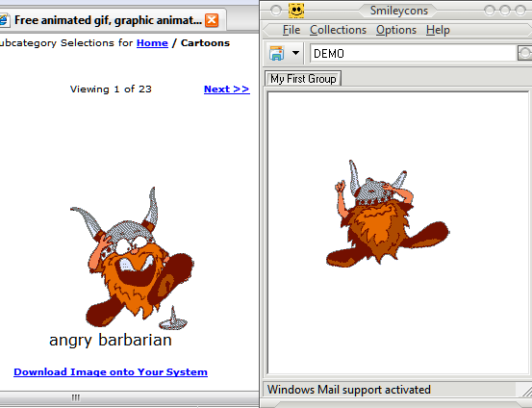
Task: Open the Options menu
Action: (396, 30)
